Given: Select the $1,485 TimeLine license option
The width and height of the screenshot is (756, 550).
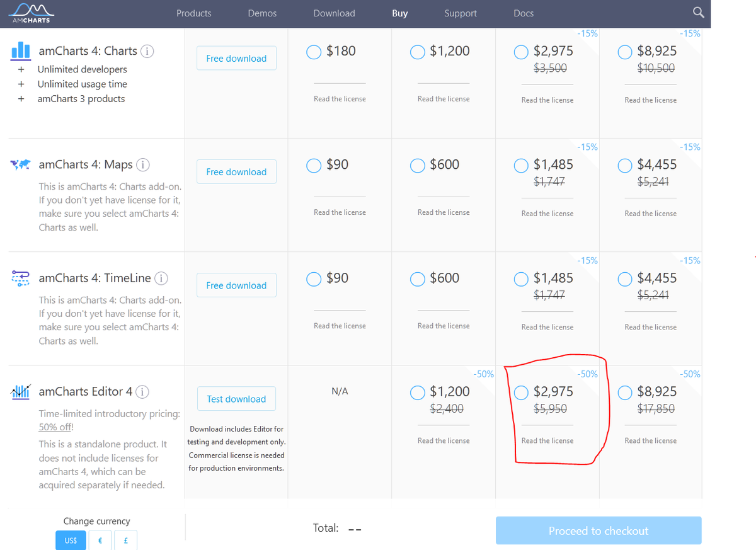Looking at the screenshot, I should (521, 278).
